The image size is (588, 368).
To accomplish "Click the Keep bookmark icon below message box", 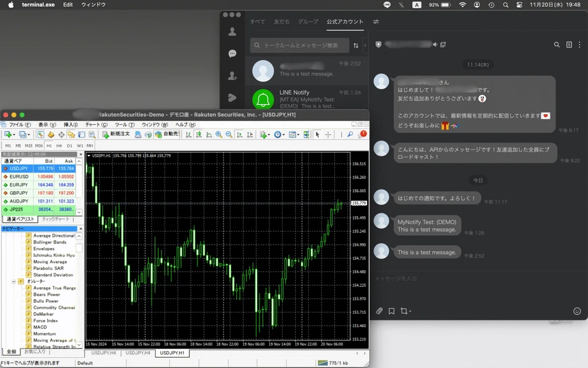I will pyautogui.click(x=392, y=311).
